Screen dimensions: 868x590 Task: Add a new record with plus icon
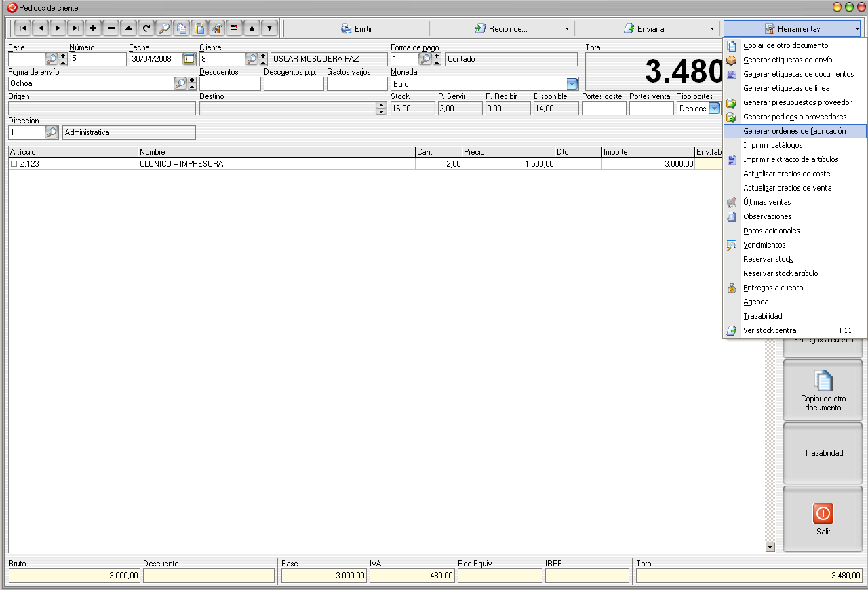(93, 28)
